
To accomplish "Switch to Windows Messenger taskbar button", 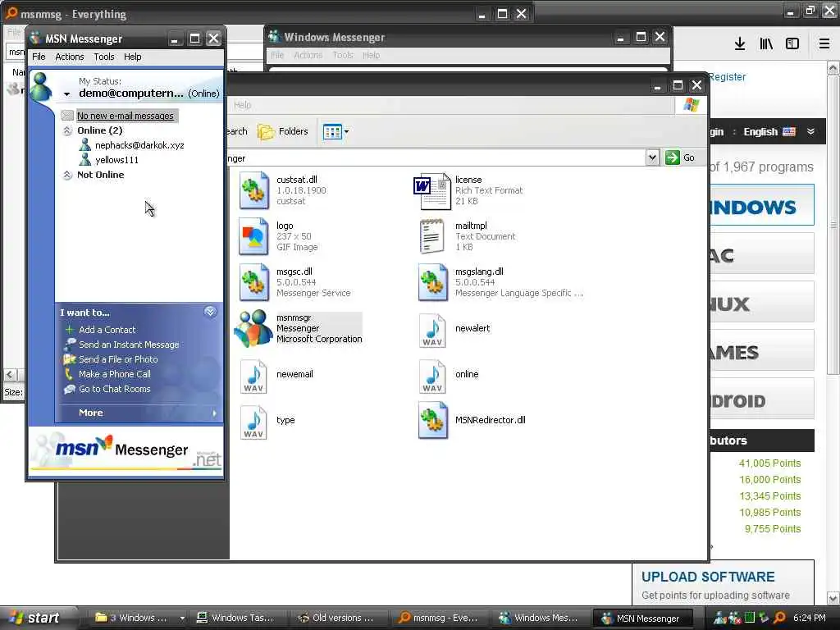I will 539,618.
